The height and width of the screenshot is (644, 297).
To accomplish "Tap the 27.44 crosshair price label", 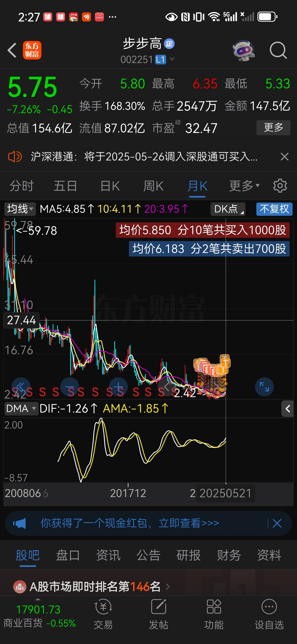I will pos(21,320).
